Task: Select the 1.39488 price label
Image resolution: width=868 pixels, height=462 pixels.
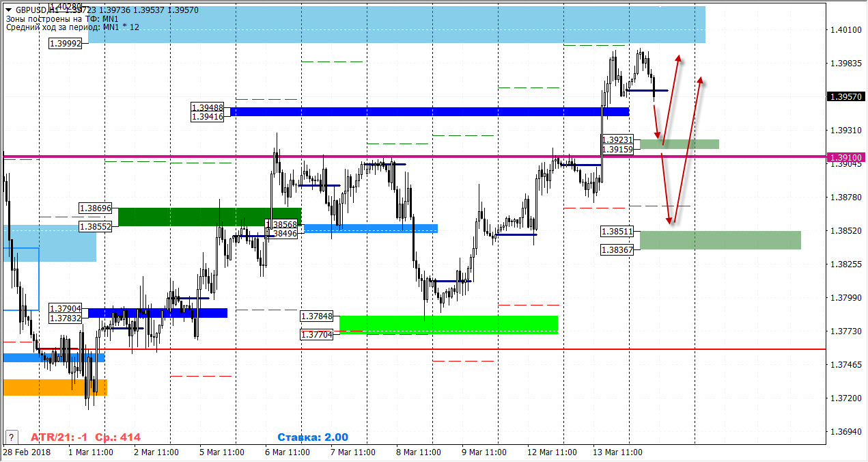Action: point(208,107)
